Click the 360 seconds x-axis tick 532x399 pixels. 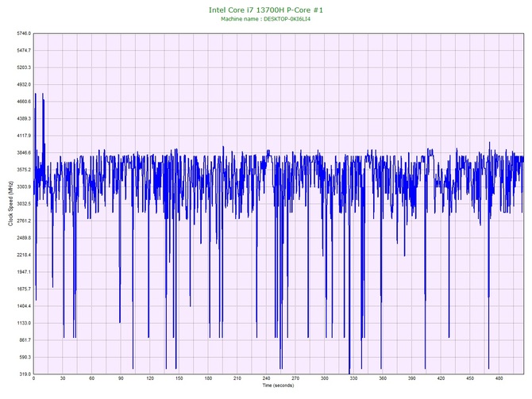(x=383, y=378)
